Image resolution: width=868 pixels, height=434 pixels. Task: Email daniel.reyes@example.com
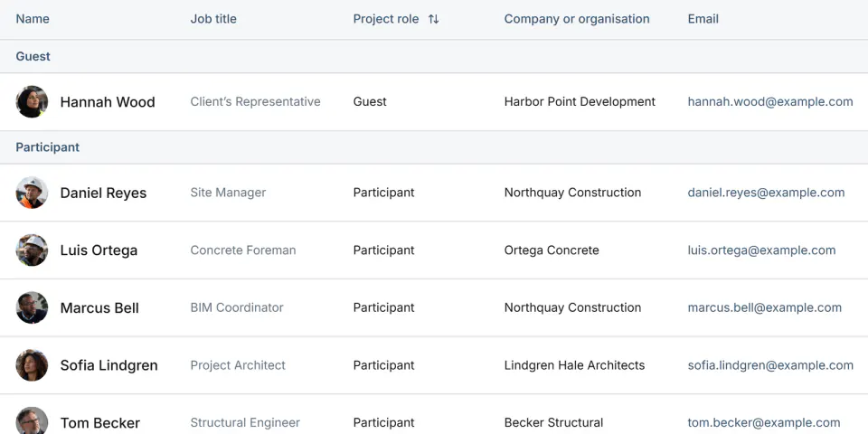(x=766, y=193)
